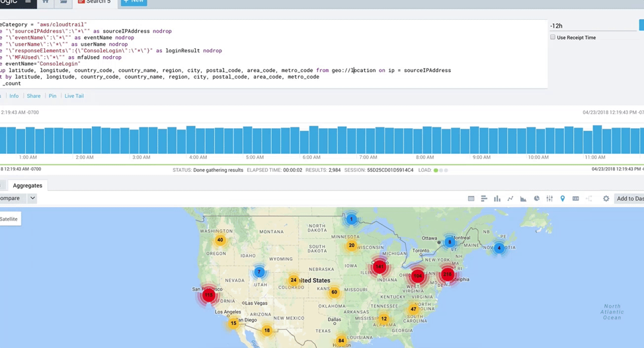Click the green LOAD indicator dots
Viewport: 644px width, 348px height.
[441, 170]
